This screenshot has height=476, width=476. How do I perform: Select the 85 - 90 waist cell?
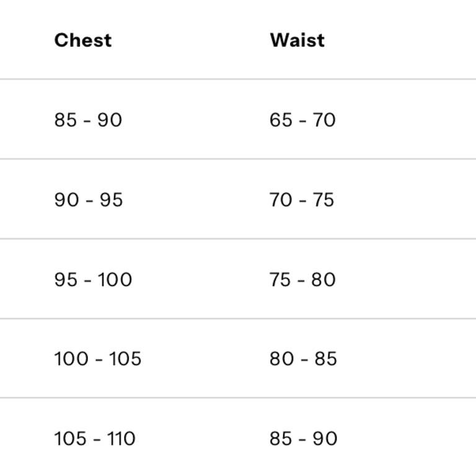coord(303,439)
